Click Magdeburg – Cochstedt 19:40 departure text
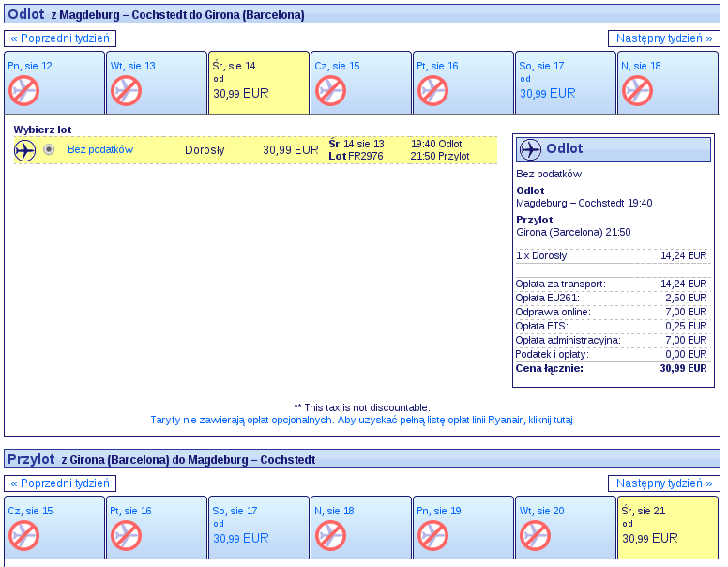 (584, 203)
